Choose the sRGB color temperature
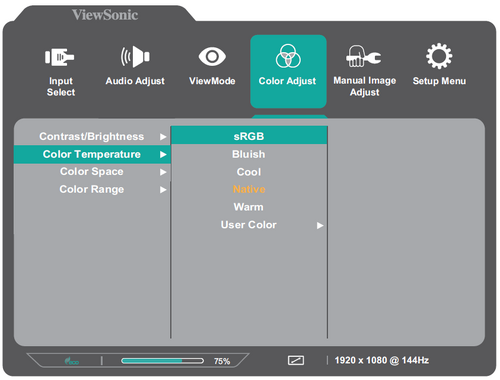 tap(249, 136)
